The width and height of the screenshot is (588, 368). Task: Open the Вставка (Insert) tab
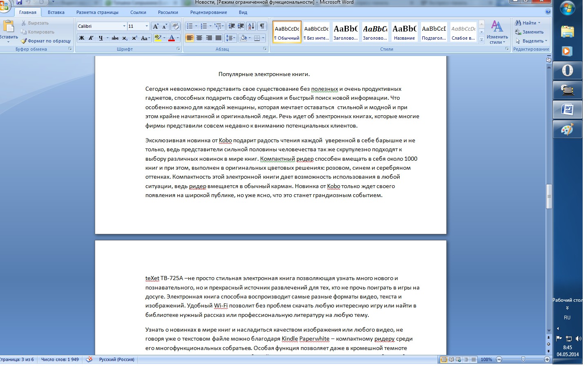tap(56, 12)
